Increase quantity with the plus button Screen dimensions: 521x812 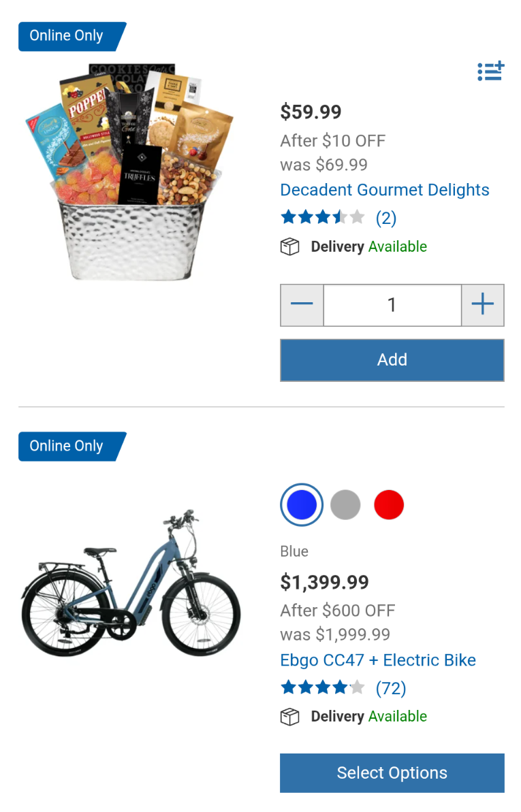(482, 305)
